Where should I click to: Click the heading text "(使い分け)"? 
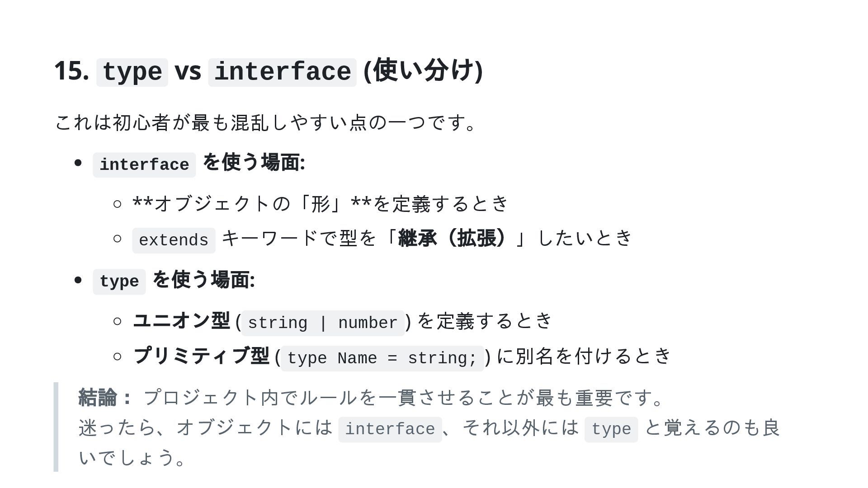pyautogui.click(x=423, y=70)
